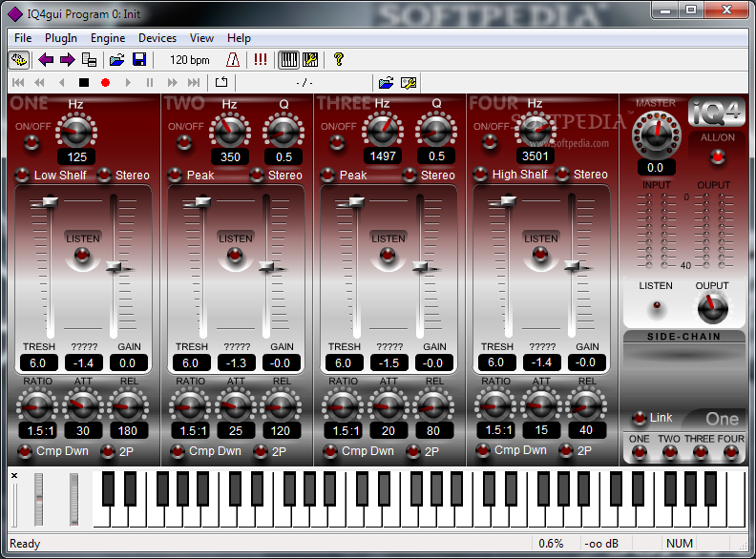
Task: Start recording with the red circle
Action: point(106,82)
